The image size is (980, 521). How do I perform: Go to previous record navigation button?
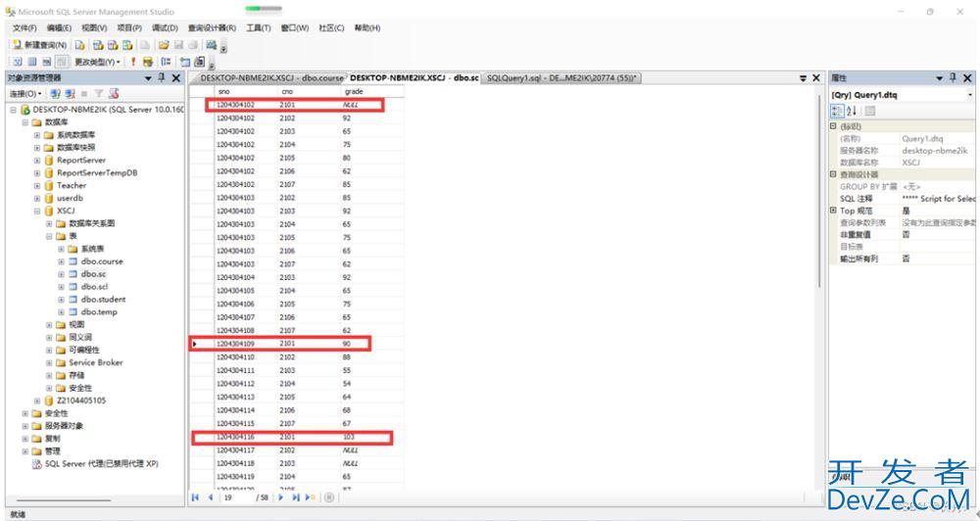tap(211, 497)
